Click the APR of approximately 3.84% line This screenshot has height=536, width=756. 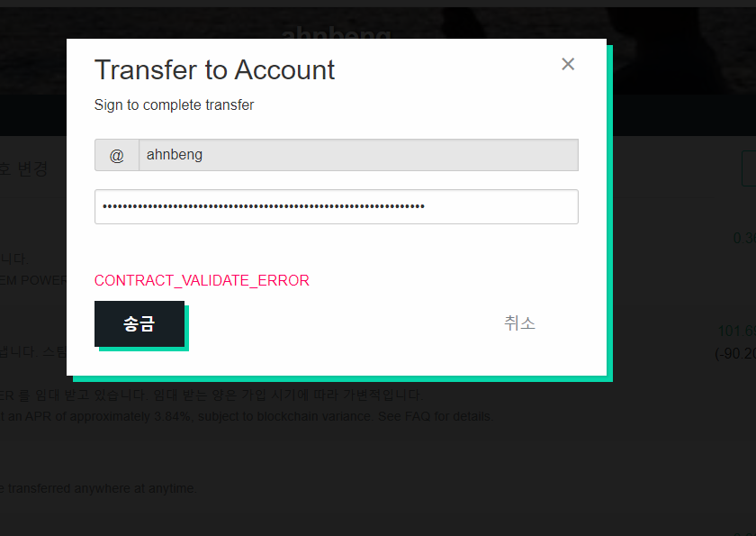(x=247, y=416)
